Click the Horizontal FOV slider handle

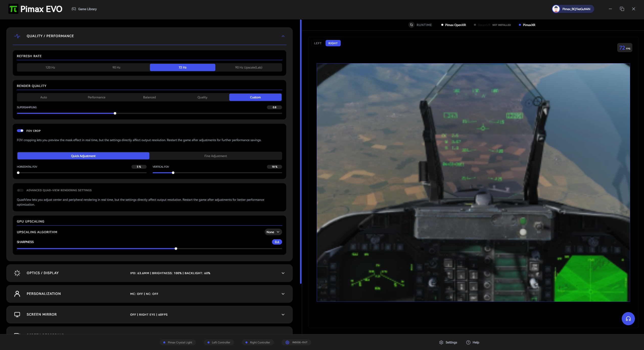point(18,173)
